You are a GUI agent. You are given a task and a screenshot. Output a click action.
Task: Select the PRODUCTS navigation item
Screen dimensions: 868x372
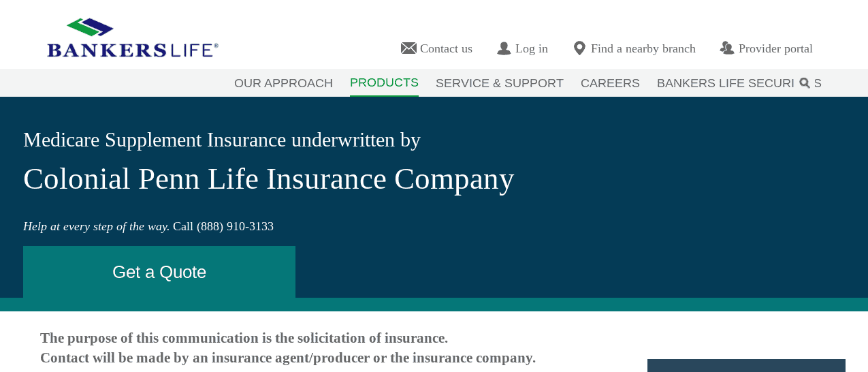(x=384, y=82)
